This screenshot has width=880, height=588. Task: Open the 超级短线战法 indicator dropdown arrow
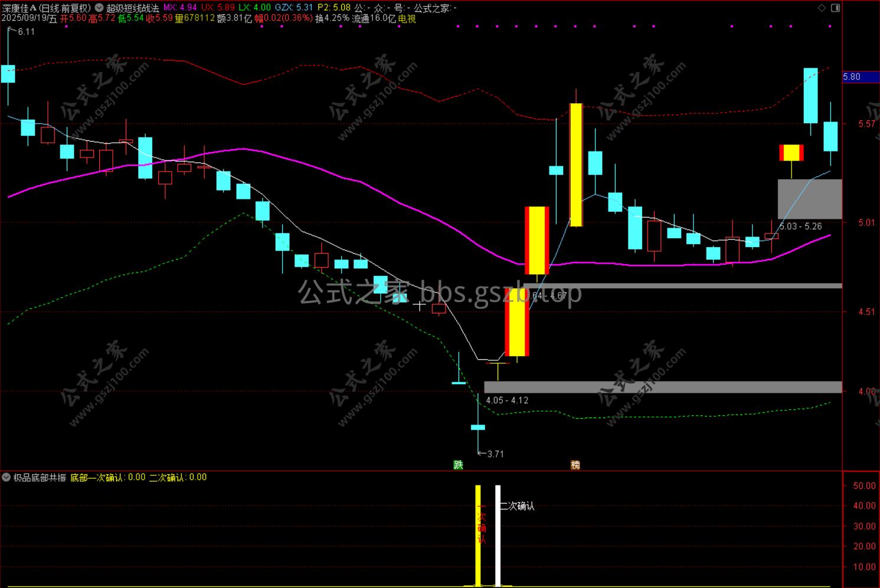tap(98, 8)
